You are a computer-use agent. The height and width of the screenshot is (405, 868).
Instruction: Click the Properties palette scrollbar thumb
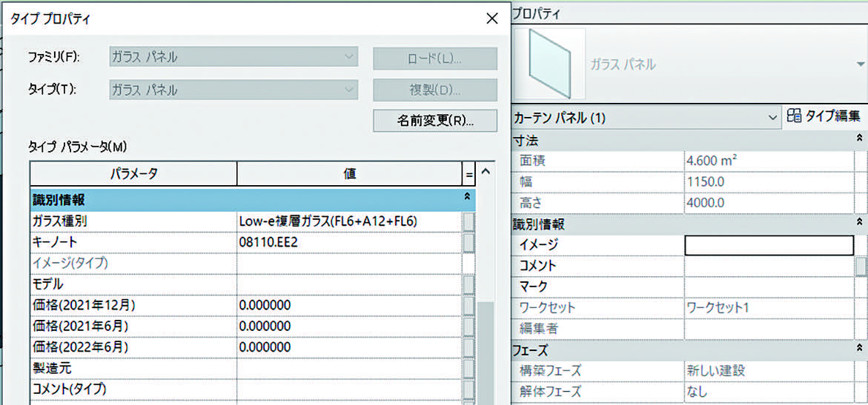pos(861,267)
